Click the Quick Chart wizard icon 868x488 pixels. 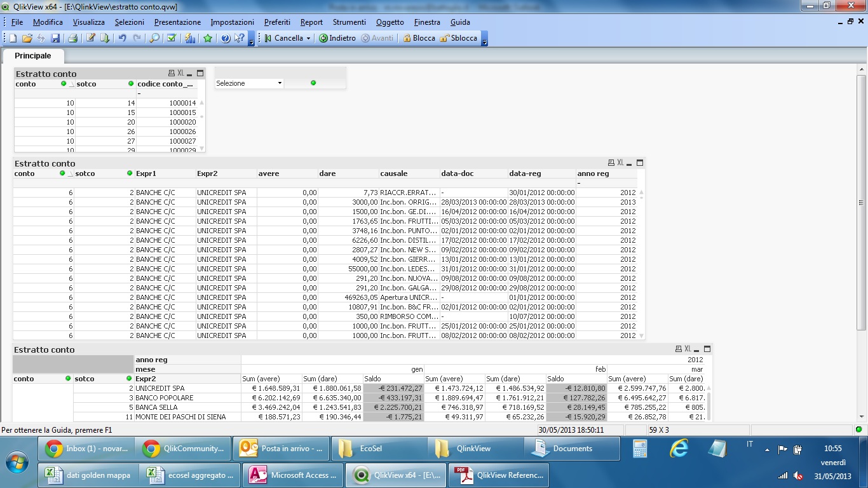(x=190, y=38)
